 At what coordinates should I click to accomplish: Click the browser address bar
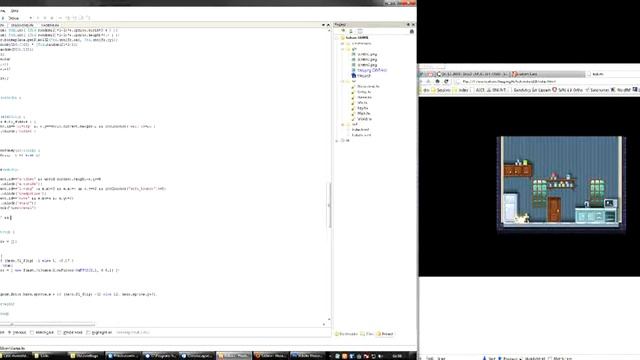(547, 82)
